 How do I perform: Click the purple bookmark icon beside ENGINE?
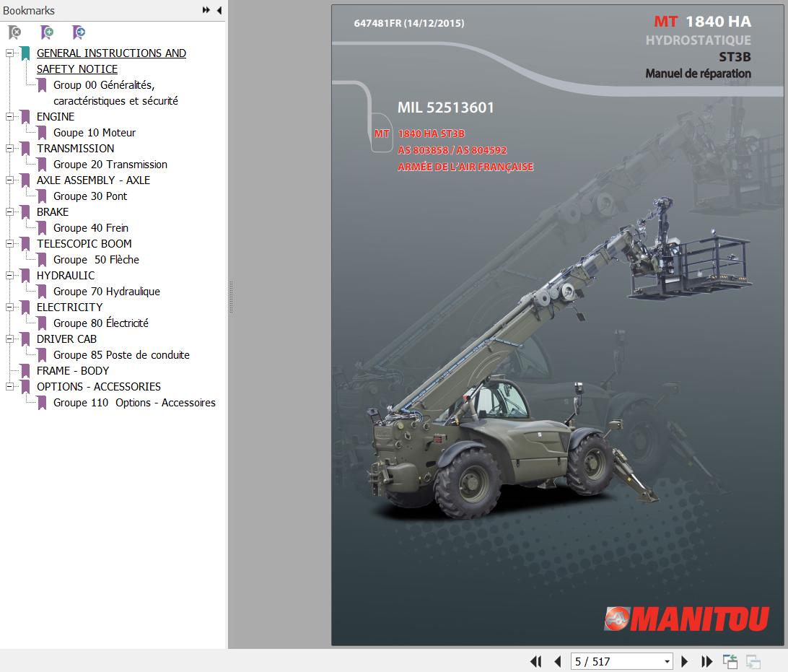(25, 117)
